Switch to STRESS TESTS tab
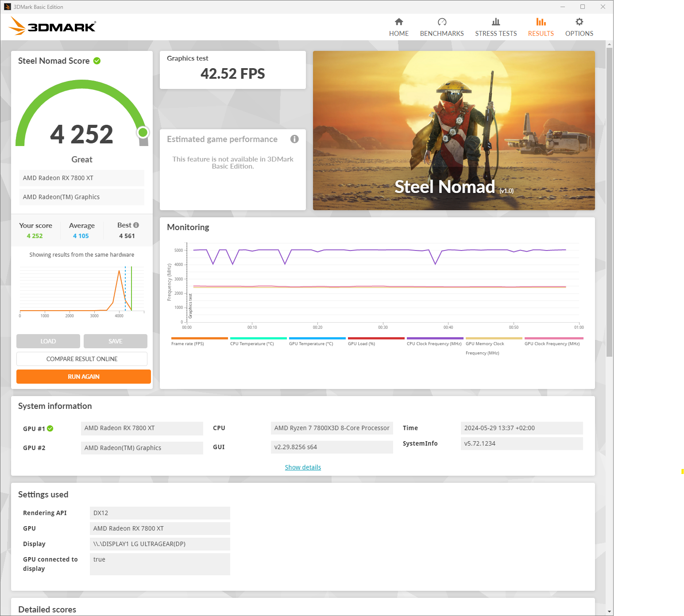This screenshot has height=616, width=684. [x=496, y=27]
